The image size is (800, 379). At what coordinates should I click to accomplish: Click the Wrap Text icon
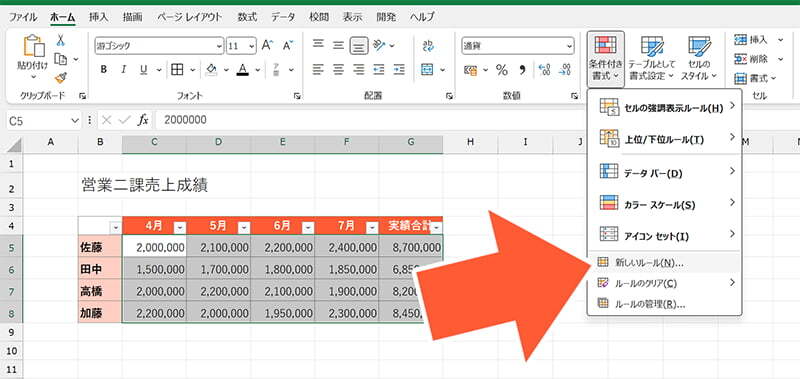point(428,45)
